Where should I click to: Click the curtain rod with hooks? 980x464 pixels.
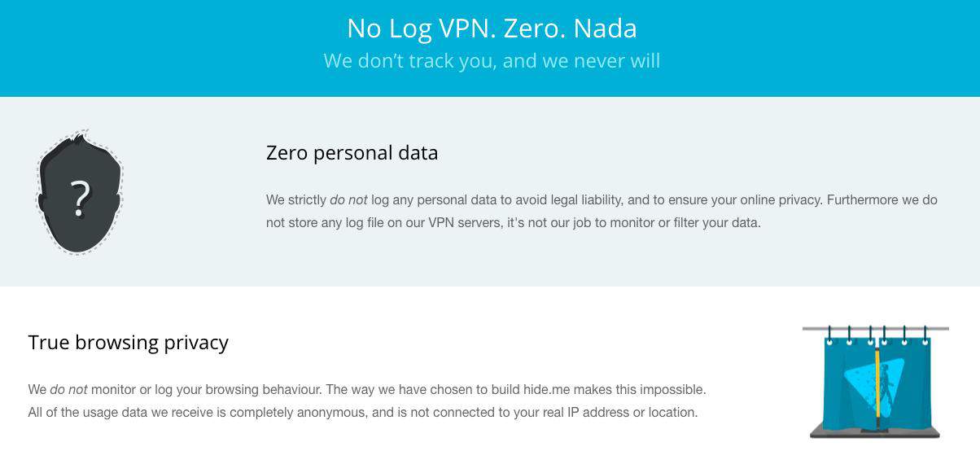pyautogui.click(x=876, y=329)
